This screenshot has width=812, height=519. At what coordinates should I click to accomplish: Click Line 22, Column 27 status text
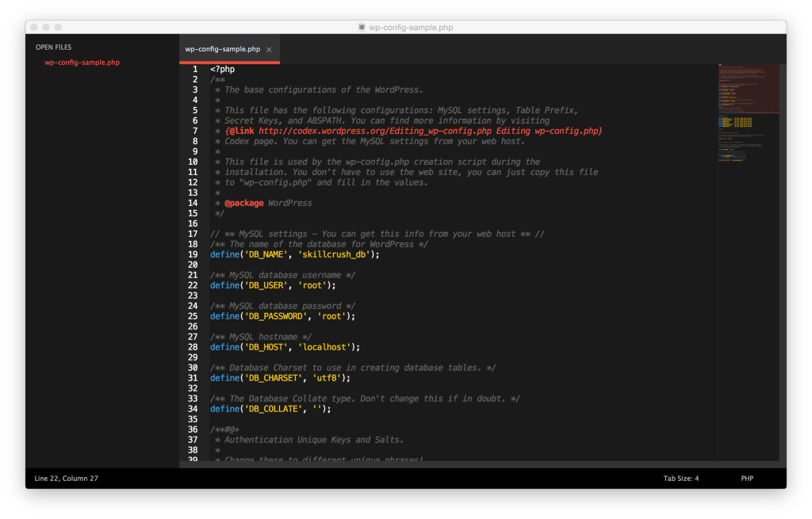[67, 478]
